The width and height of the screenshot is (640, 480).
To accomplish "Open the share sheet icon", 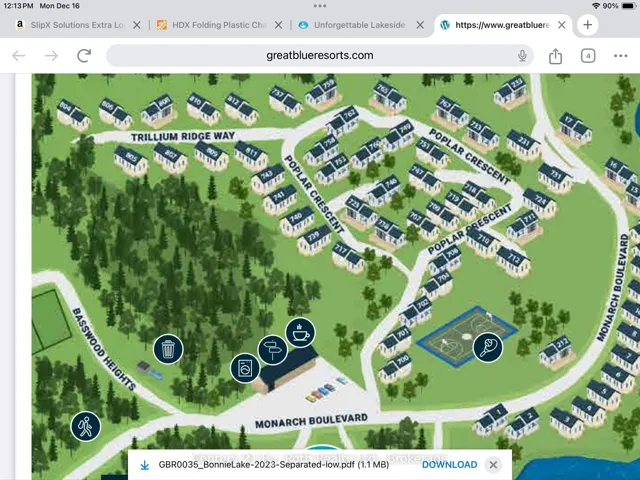I will click(x=556, y=56).
